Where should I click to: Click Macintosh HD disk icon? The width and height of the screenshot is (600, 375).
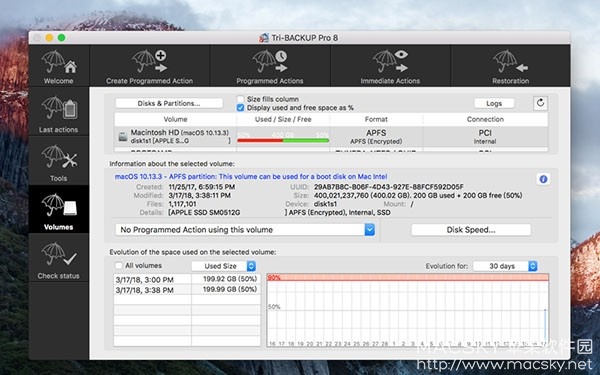(x=123, y=136)
